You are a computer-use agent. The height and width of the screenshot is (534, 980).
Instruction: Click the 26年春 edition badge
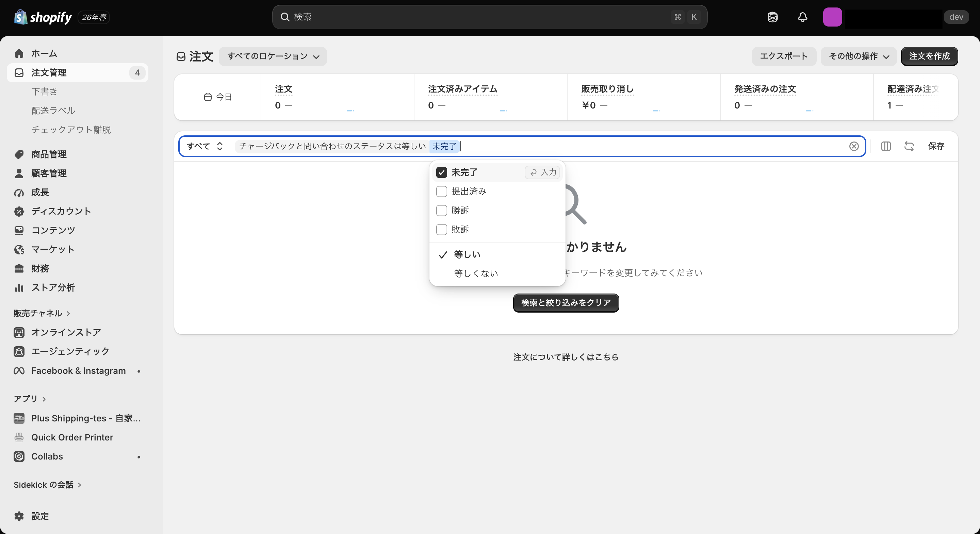[x=94, y=17]
